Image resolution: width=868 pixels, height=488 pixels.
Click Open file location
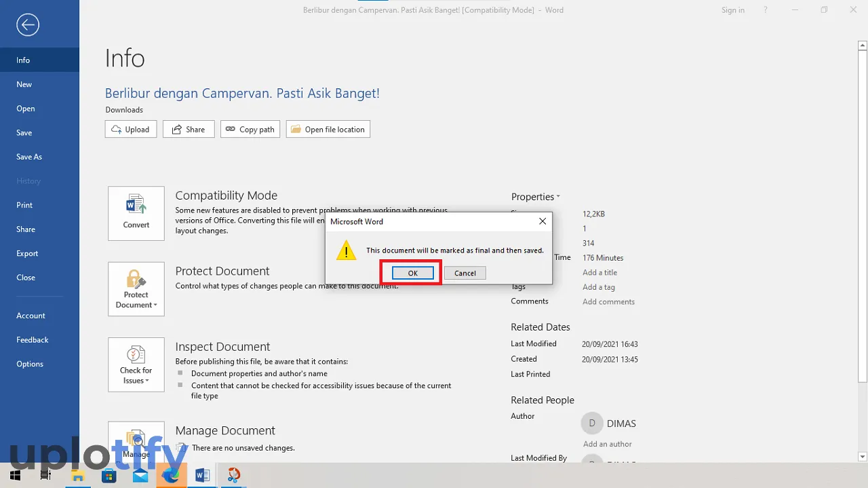click(x=328, y=129)
